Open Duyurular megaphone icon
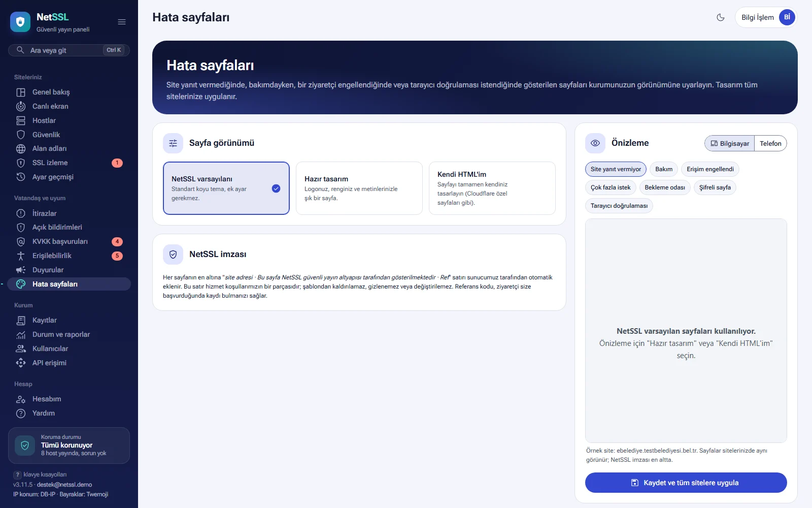The image size is (812, 508). [x=21, y=270]
